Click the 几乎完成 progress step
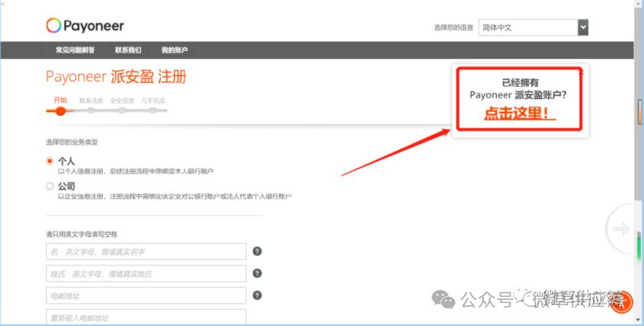 tap(153, 110)
